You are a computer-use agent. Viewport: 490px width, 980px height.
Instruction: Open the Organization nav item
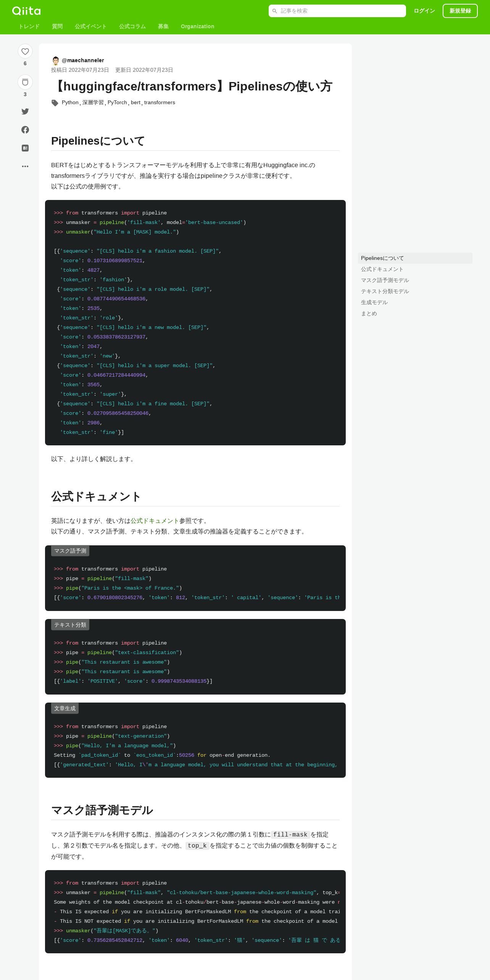[x=198, y=26]
